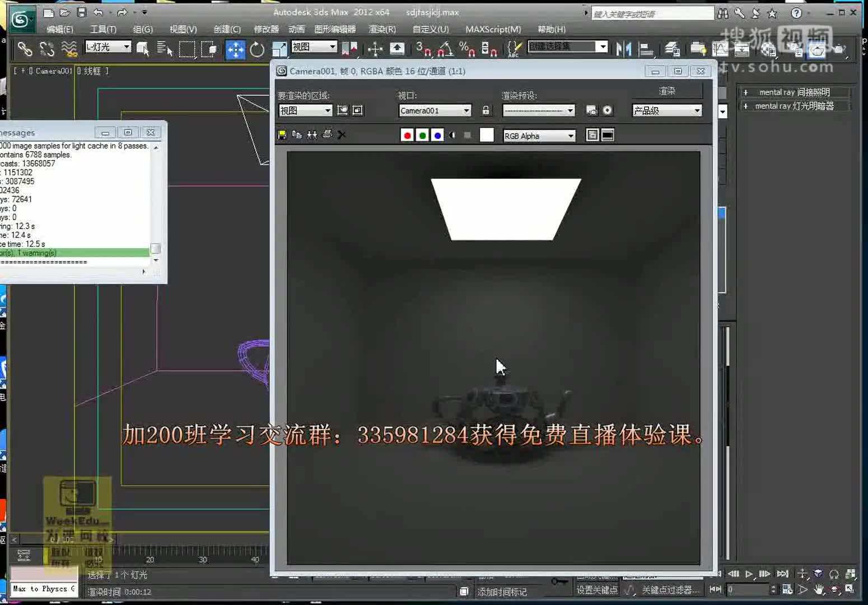
Task: Click the Align tool icon
Action: pyautogui.click(x=646, y=49)
